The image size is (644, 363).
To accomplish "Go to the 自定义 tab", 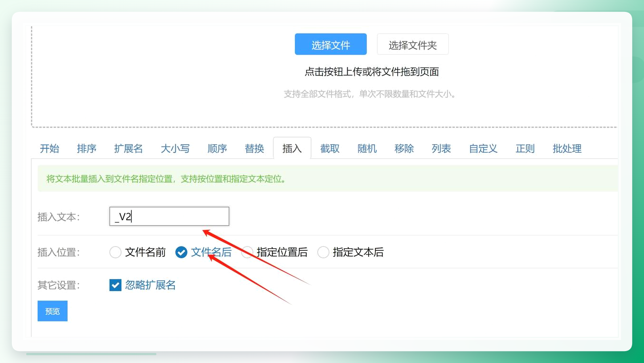I will point(483,148).
